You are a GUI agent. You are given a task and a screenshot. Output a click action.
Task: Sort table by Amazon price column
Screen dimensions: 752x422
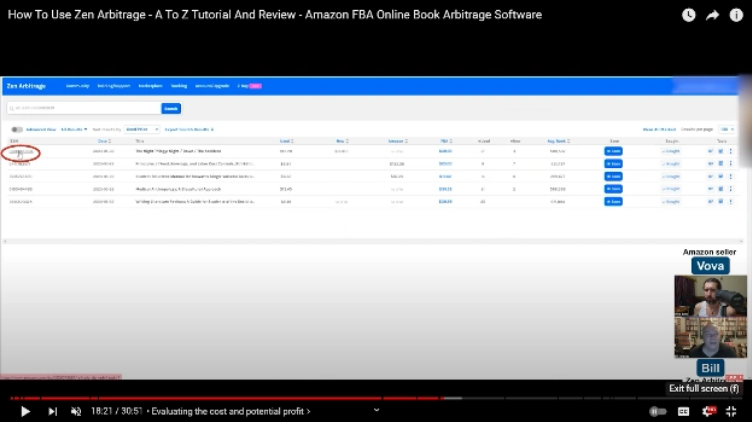pyautogui.click(x=398, y=141)
